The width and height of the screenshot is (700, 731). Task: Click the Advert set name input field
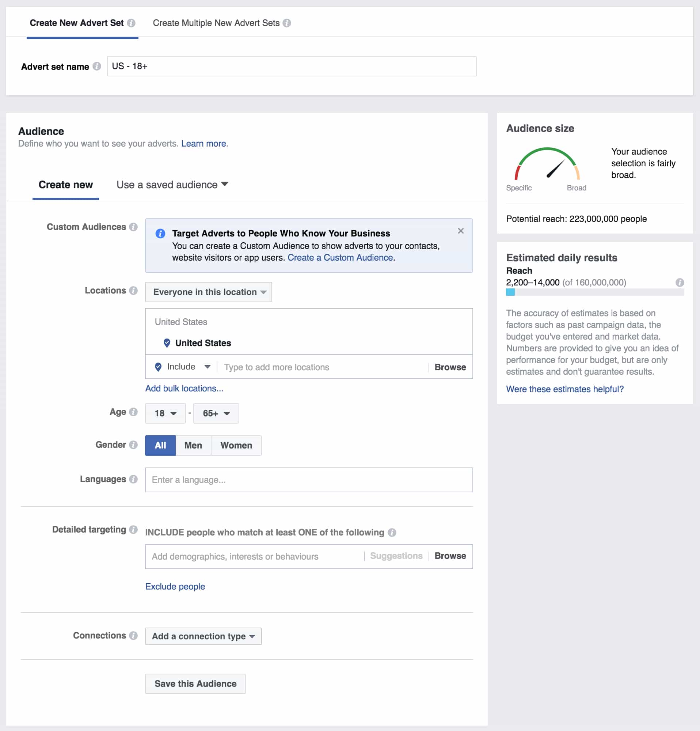click(292, 67)
